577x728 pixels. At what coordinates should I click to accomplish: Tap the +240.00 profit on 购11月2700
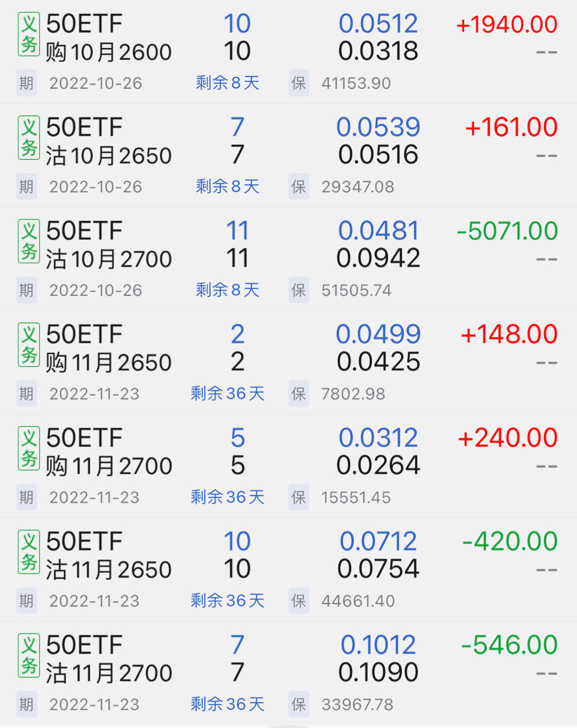(x=508, y=438)
